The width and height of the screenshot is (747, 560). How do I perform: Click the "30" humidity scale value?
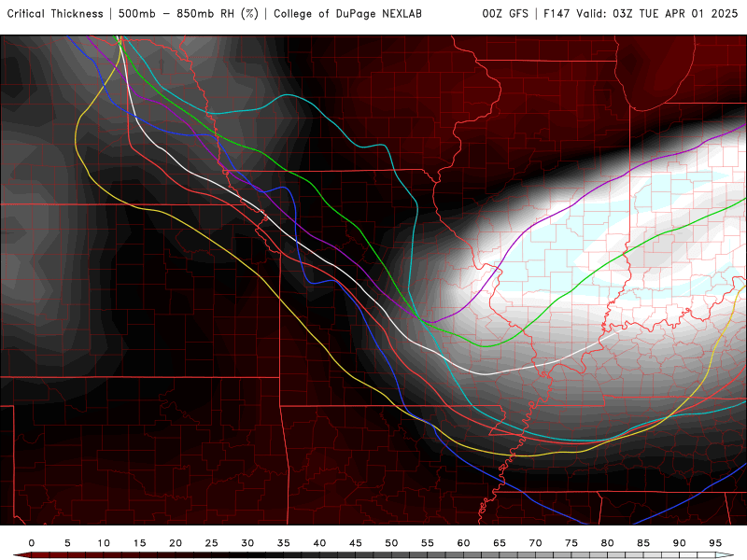tap(247, 543)
